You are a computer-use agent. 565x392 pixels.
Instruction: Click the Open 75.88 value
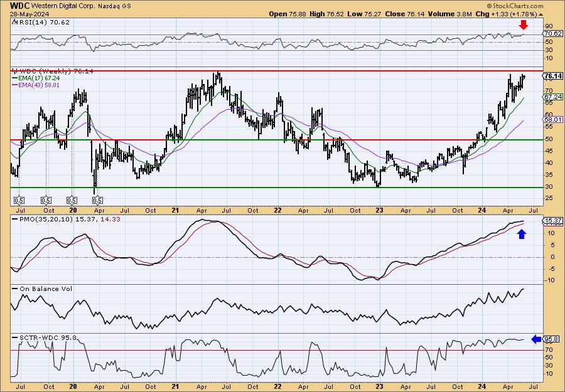288,14
